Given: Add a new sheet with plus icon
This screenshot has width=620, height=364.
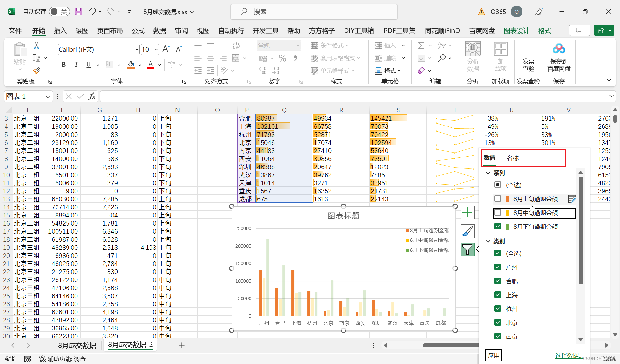Looking at the screenshot, I should pyautogui.click(x=182, y=345).
